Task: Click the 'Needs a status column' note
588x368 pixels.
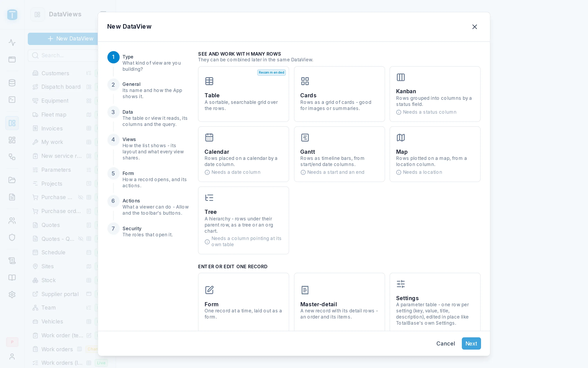Action: (426, 112)
